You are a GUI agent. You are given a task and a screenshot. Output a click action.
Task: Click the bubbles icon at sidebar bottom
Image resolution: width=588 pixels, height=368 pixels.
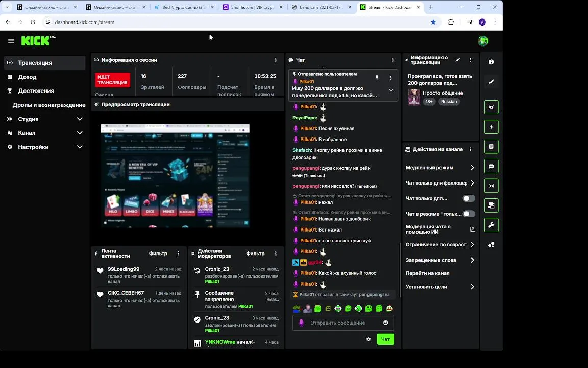(491, 245)
